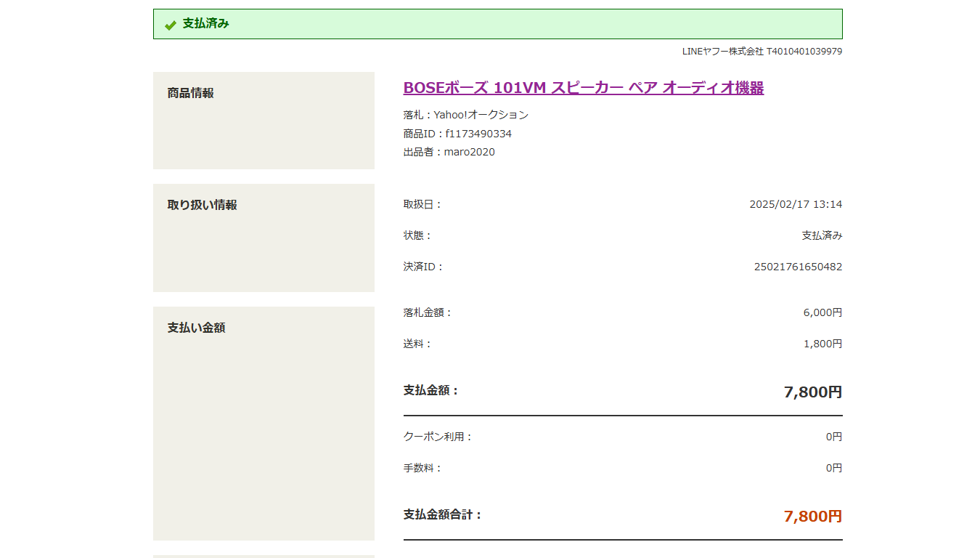Select the 支払い金額 section heading
980x558 pixels.
pos(196,328)
